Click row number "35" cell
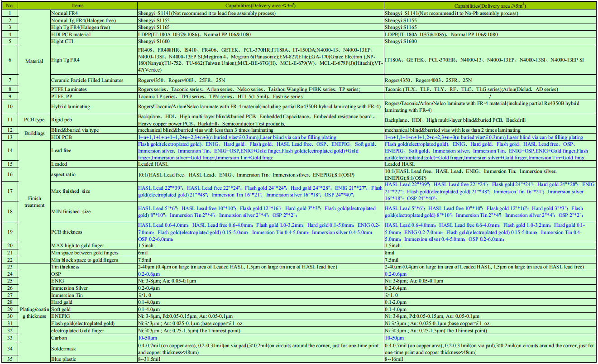The image size is (598, 364). pyautogui.click(x=10, y=359)
